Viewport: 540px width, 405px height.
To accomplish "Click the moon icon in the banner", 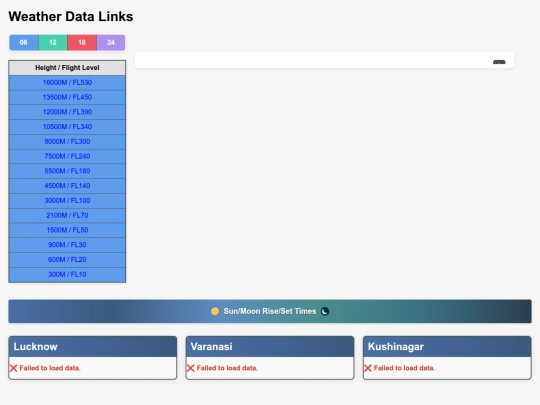I will click(x=325, y=311).
